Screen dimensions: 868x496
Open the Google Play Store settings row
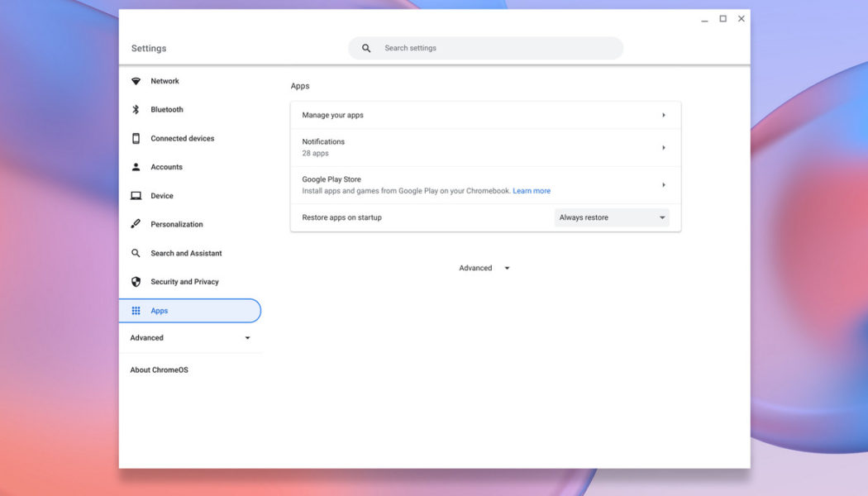pyautogui.click(x=484, y=184)
